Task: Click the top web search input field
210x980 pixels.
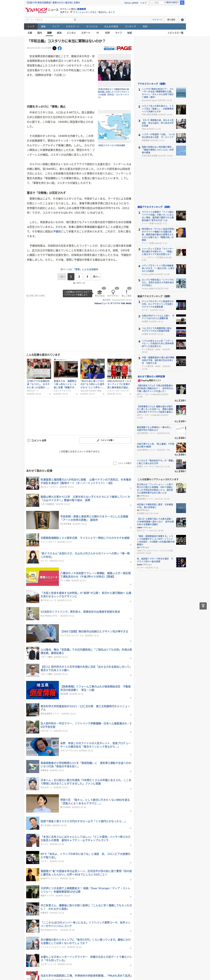Action: [156, 3]
